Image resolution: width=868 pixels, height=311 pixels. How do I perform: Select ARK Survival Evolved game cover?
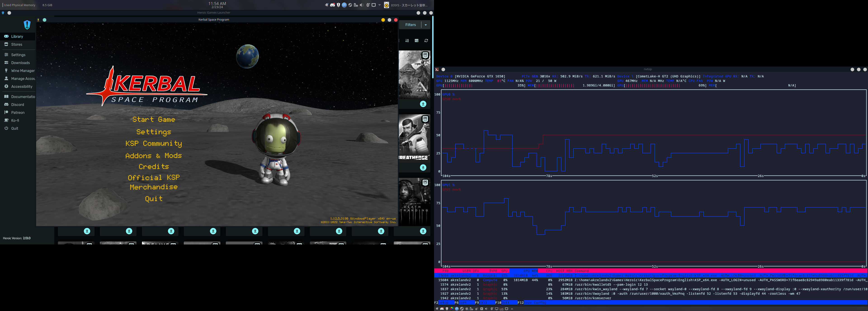tap(415, 74)
